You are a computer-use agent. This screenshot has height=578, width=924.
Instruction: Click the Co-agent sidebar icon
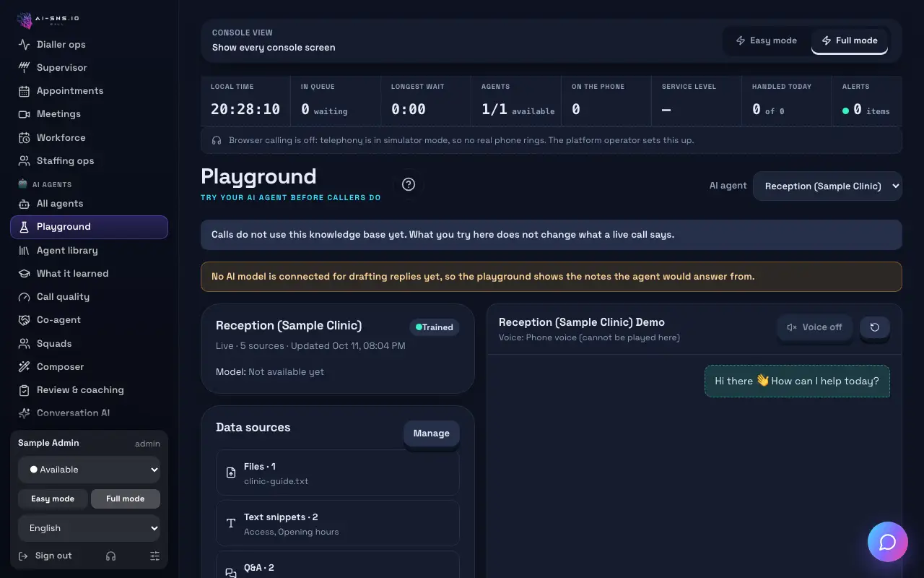24,320
